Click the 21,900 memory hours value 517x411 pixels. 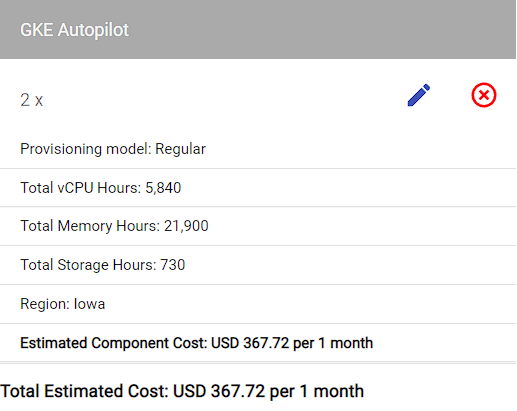point(186,226)
